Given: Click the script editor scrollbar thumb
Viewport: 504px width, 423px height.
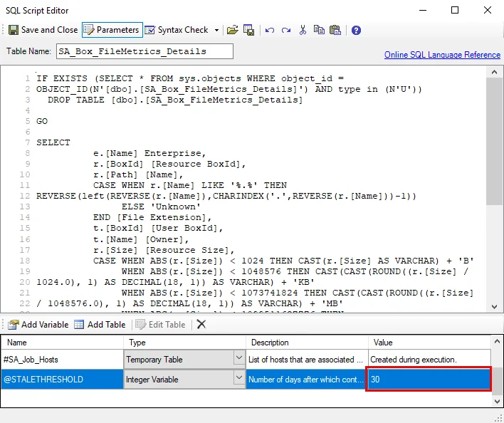Looking at the screenshot, I should 494,141.
